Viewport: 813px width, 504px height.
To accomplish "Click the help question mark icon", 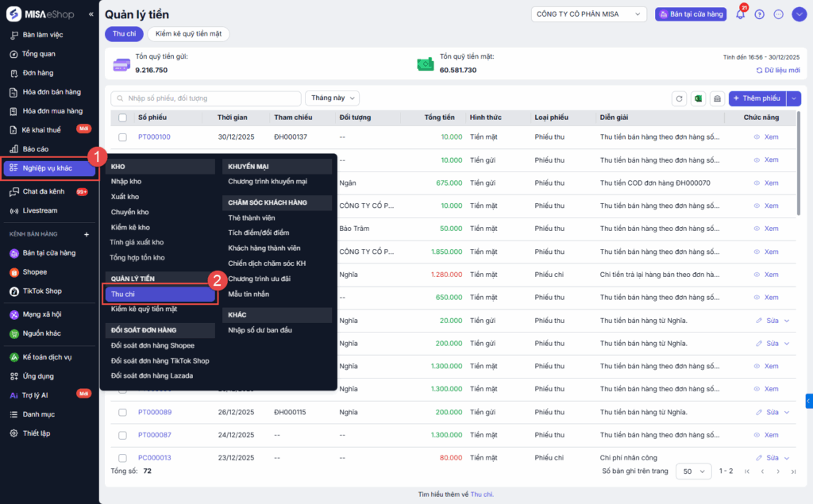I will coord(760,14).
